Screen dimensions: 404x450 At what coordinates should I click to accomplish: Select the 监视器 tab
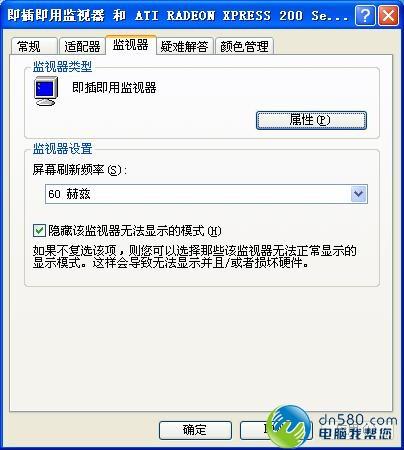pyautogui.click(x=131, y=45)
